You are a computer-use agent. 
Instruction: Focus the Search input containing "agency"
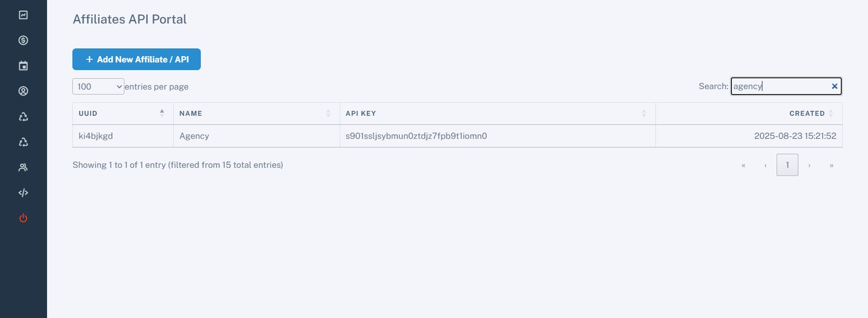(780, 86)
